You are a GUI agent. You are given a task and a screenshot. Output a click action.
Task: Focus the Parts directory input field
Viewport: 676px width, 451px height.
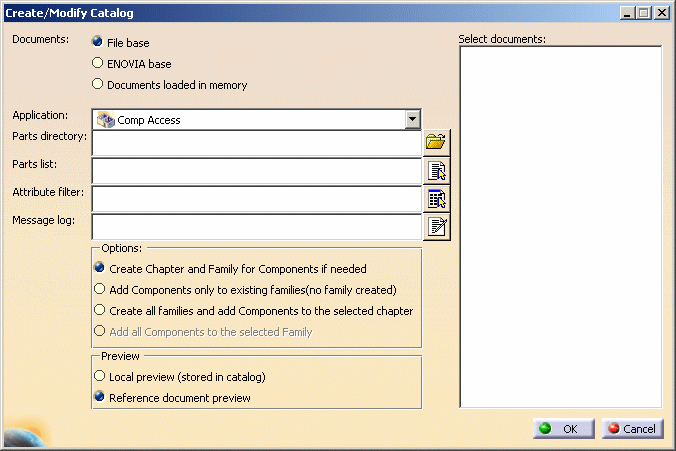tap(257, 143)
